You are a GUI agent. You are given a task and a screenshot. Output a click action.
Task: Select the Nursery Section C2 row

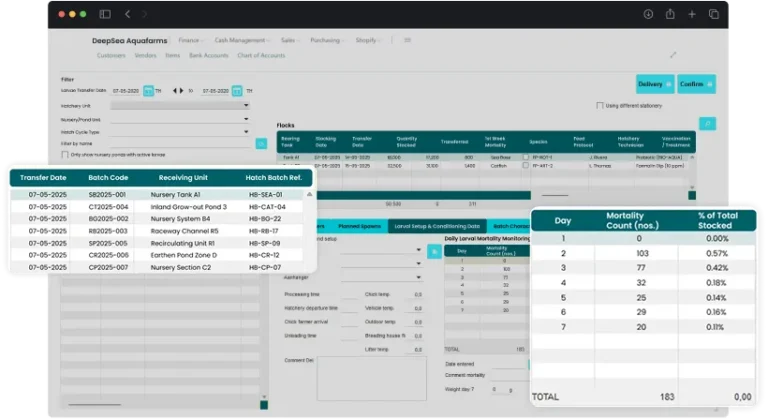coord(157,268)
